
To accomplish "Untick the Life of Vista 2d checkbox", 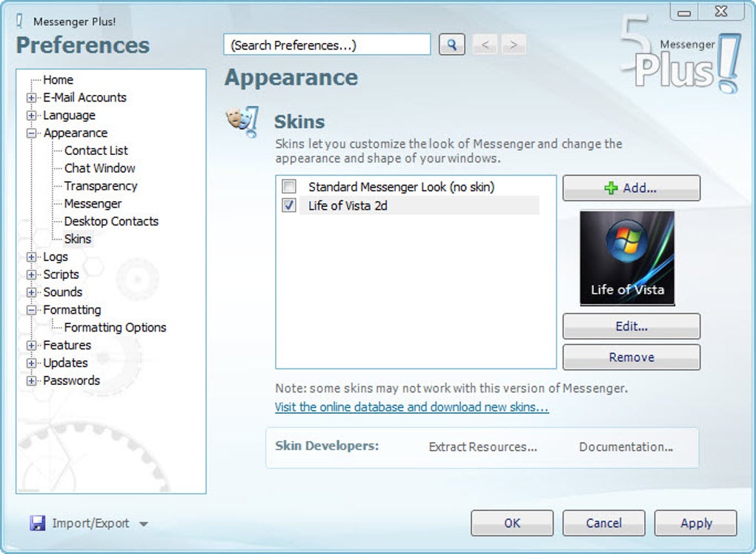I will pos(289,205).
